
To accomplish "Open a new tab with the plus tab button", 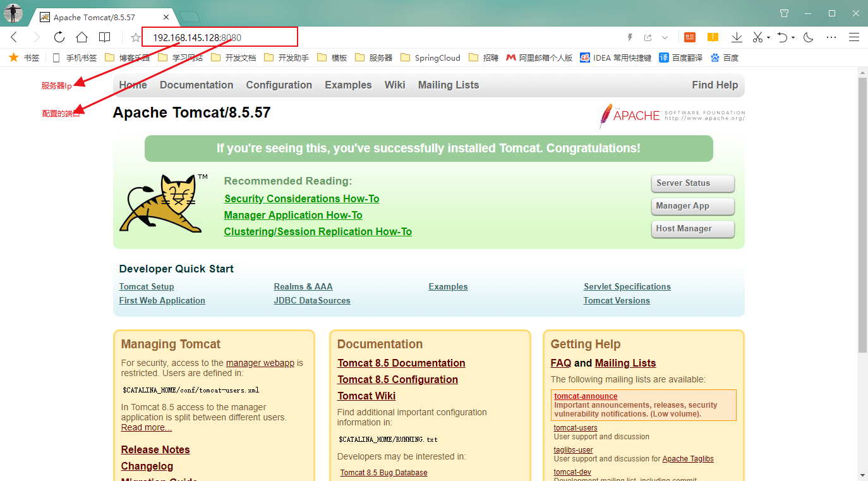I will coord(190,17).
